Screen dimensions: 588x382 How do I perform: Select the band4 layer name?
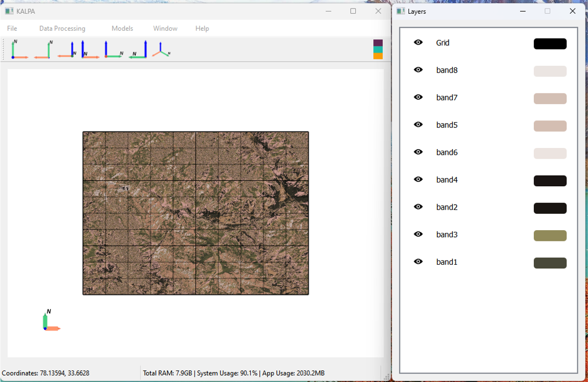pyautogui.click(x=446, y=180)
